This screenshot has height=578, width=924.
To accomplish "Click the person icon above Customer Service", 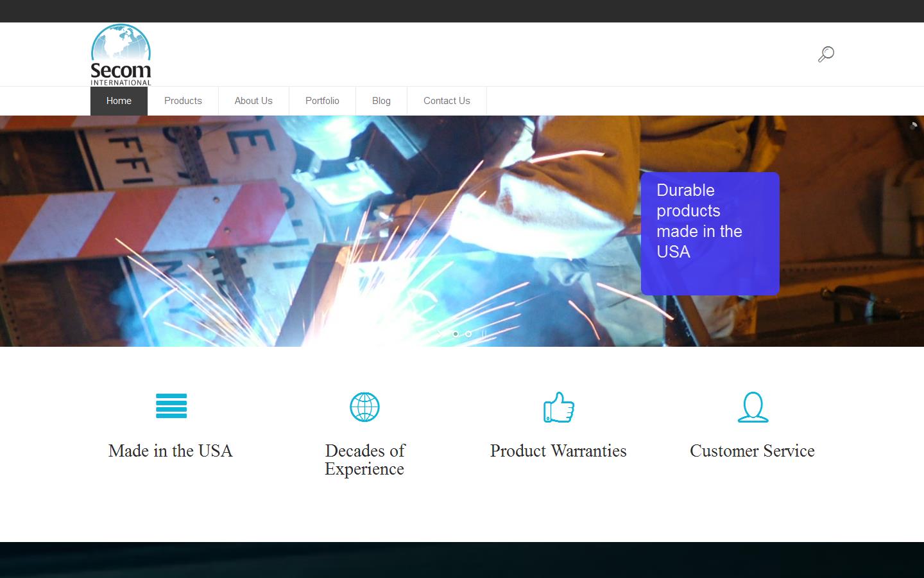I will point(752,407).
